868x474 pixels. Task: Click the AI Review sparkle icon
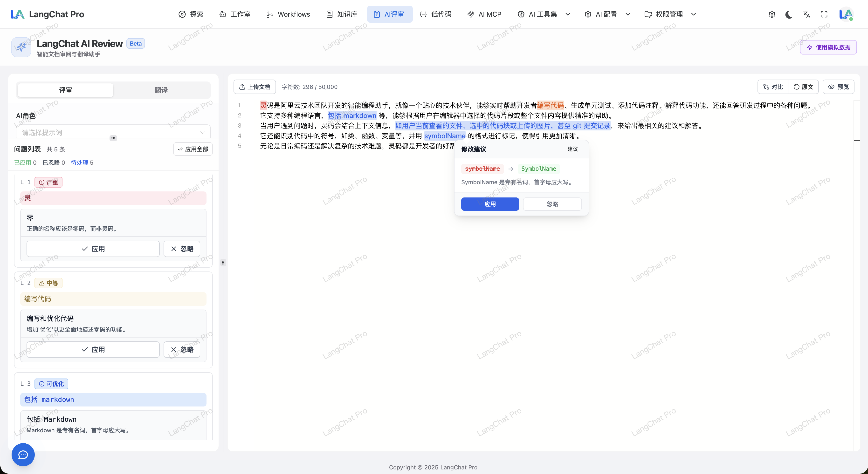pos(21,47)
